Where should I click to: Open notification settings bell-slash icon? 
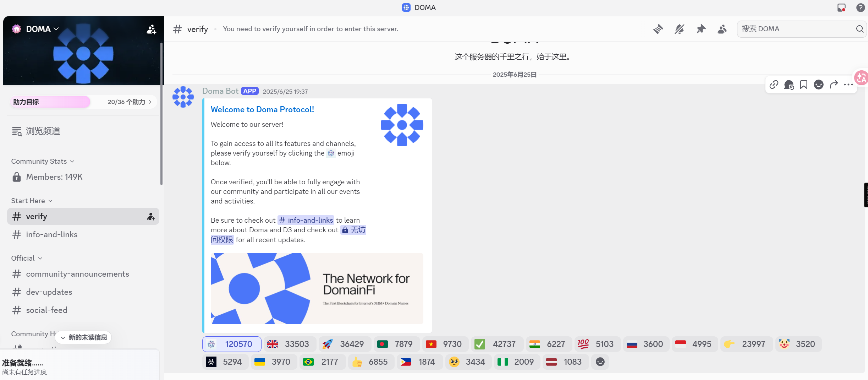point(679,29)
